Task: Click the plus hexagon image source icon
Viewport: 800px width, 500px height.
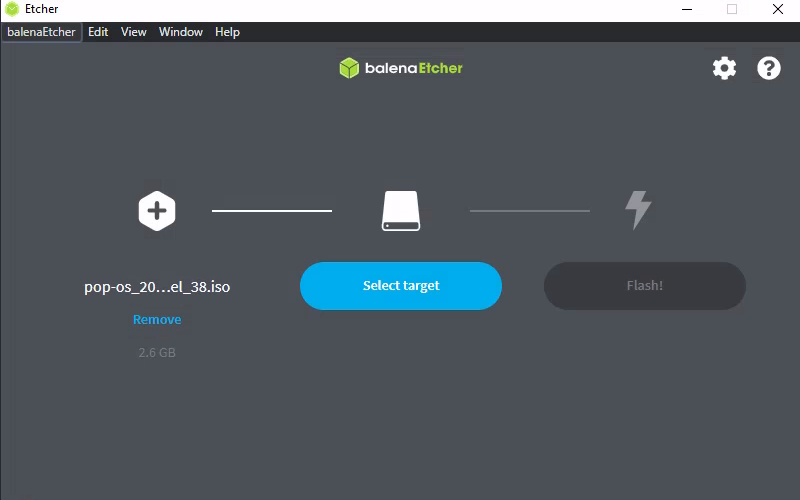Action: coord(157,211)
